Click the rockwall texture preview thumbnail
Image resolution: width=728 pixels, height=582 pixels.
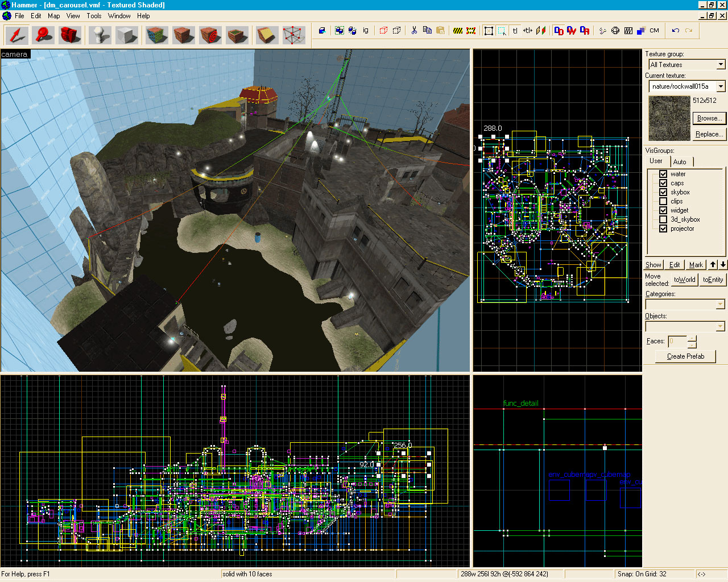click(669, 118)
